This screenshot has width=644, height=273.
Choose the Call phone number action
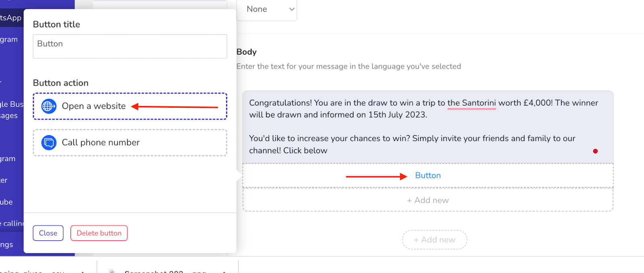pyautogui.click(x=130, y=142)
